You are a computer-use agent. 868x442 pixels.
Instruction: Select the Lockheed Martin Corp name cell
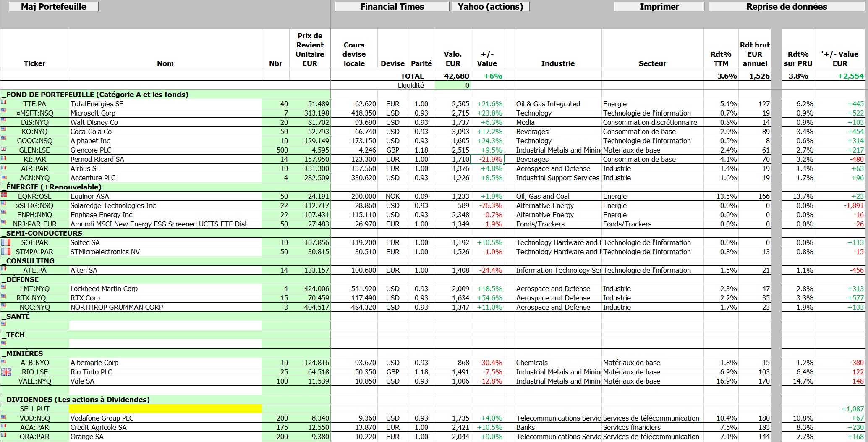pos(165,289)
